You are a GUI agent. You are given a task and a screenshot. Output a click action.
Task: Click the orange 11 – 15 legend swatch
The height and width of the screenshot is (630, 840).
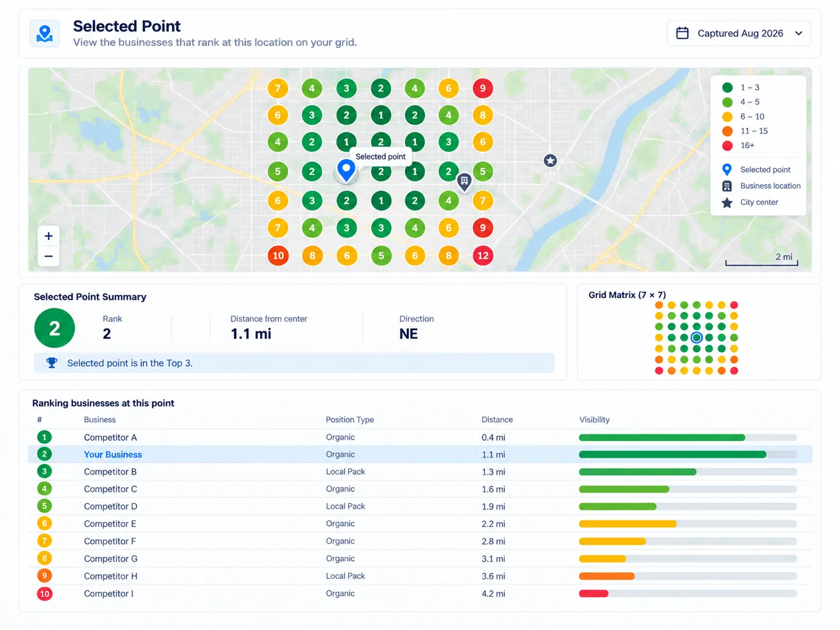click(x=727, y=131)
